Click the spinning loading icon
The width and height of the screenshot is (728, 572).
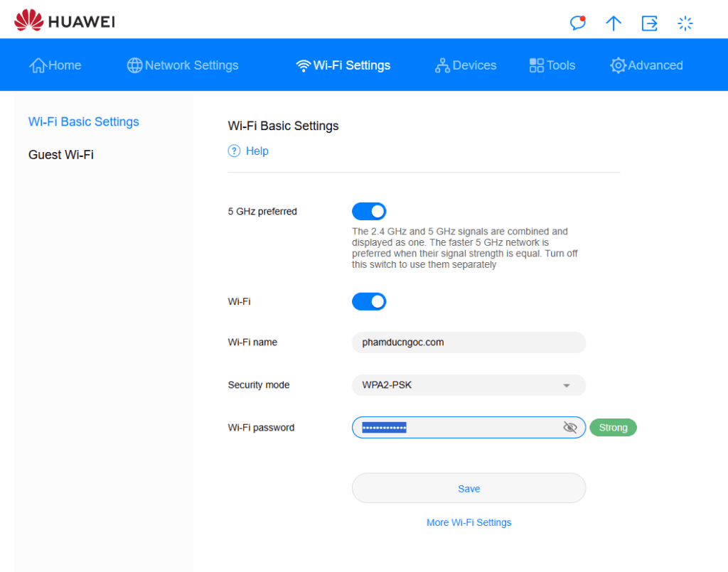pos(685,23)
